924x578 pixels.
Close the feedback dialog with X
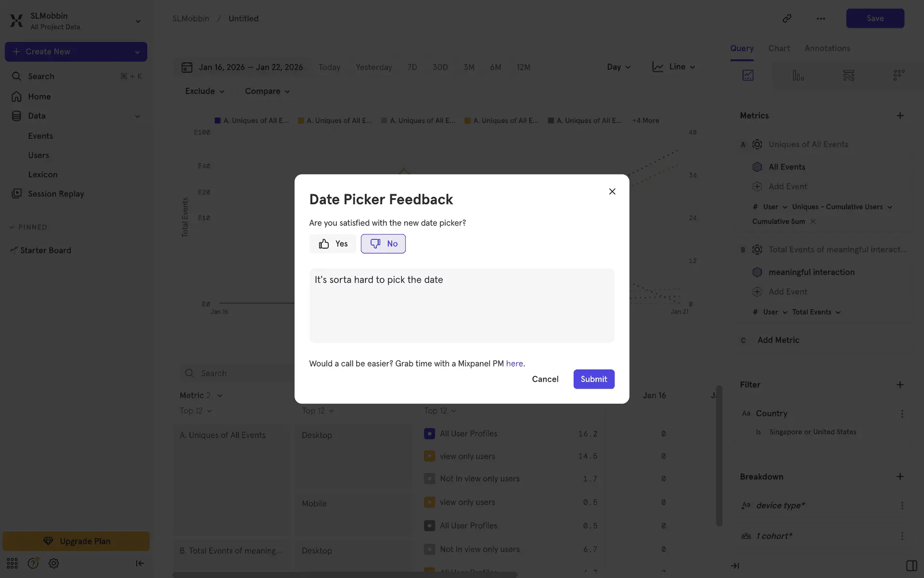pyautogui.click(x=612, y=192)
